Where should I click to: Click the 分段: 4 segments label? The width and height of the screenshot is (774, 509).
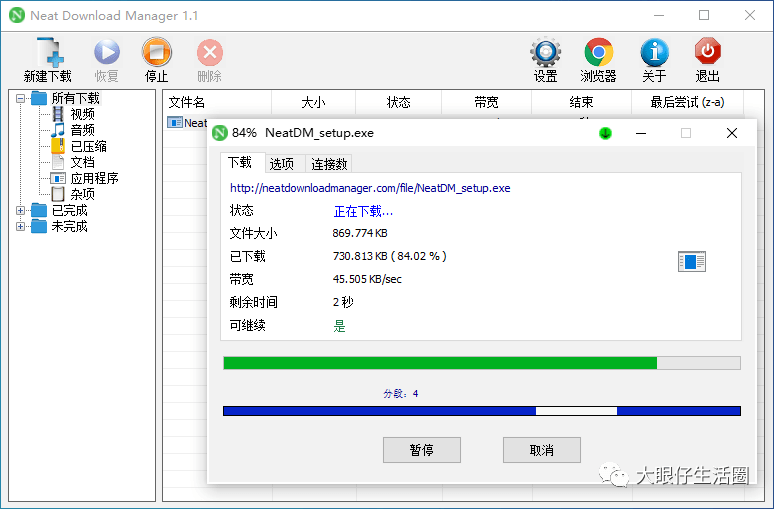[x=401, y=393]
